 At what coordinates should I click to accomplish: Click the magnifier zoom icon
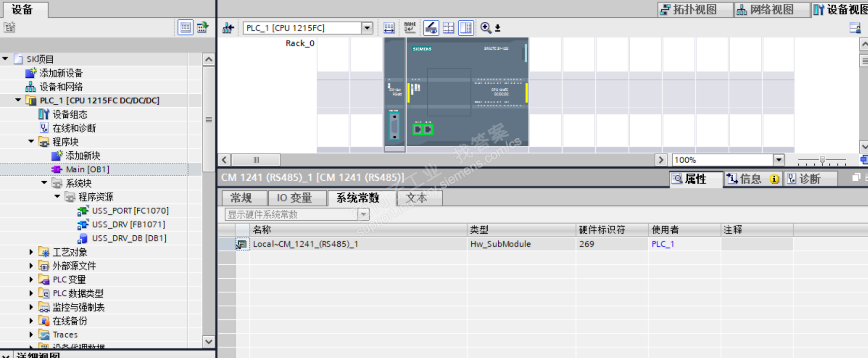tap(486, 28)
